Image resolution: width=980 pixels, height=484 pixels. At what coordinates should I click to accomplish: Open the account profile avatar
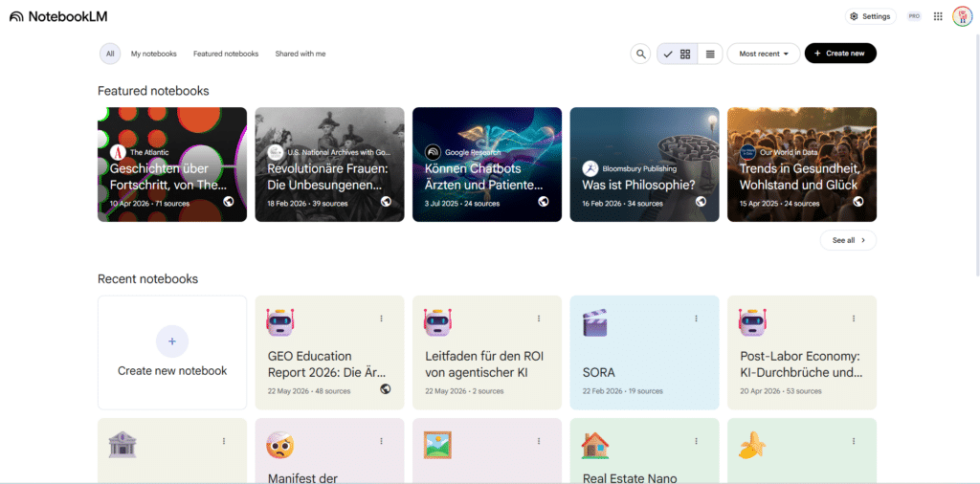tap(962, 16)
